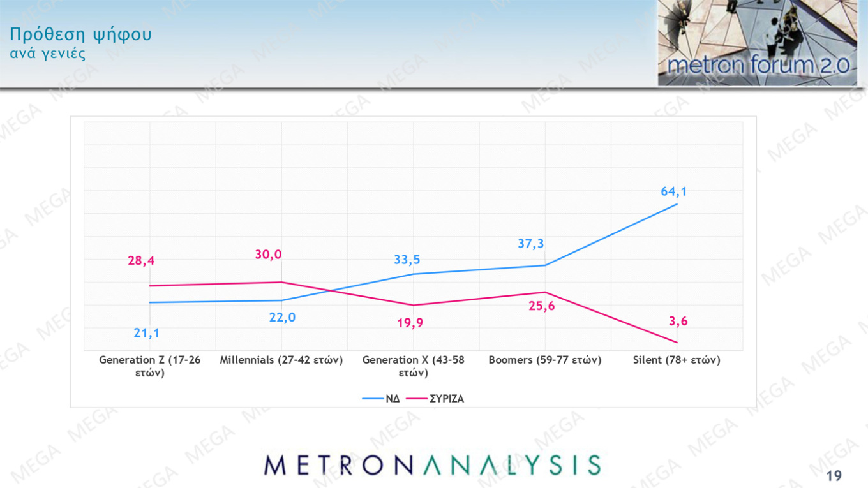Click the axis label 'Generation Z (17-26 ετών)'
This screenshot has height=488, width=868.
pyautogui.click(x=150, y=366)
